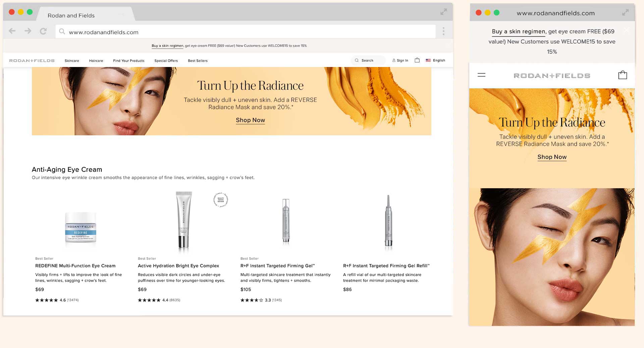
Task: Select the Best Sellers nav item
Action: pyautogui.click(x=198, y=61)
